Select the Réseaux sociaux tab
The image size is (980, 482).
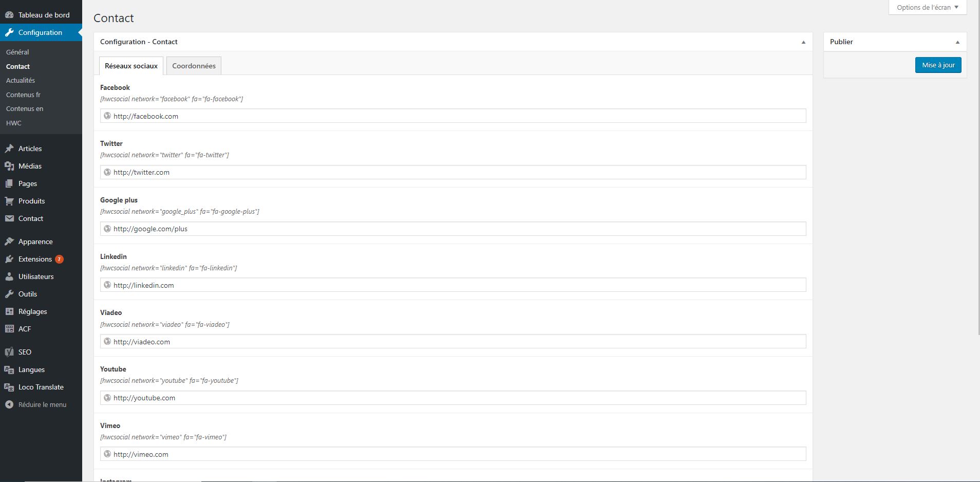(131, 66)
